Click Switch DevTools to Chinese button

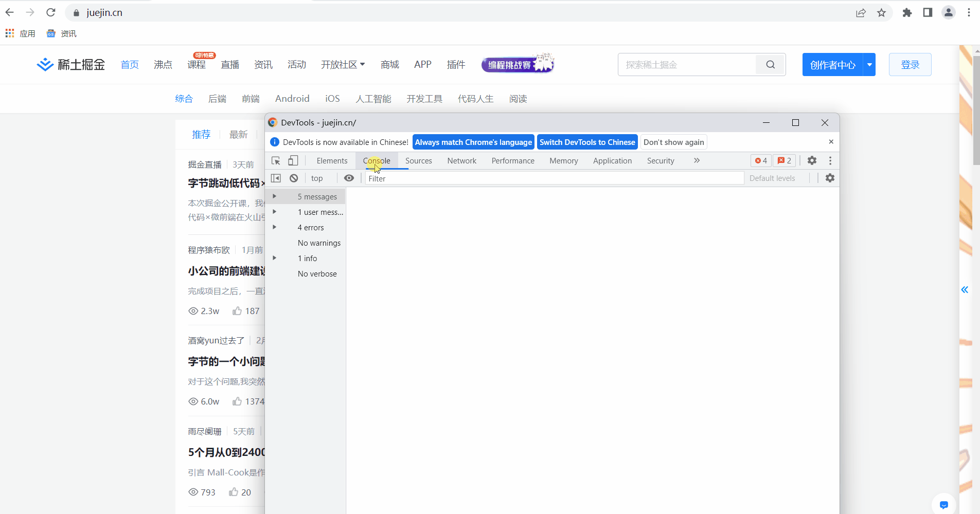[587, 142]
